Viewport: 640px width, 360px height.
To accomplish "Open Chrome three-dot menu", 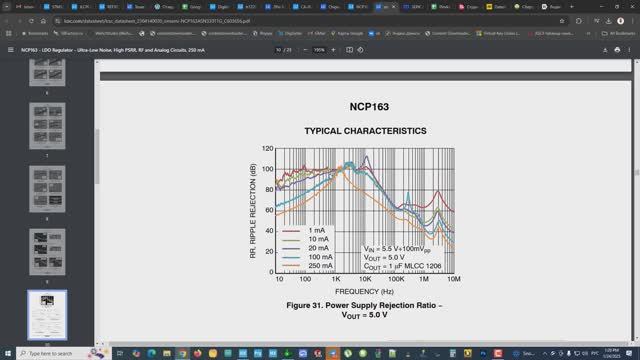I will pyautogui.click(x=633, y=21).
